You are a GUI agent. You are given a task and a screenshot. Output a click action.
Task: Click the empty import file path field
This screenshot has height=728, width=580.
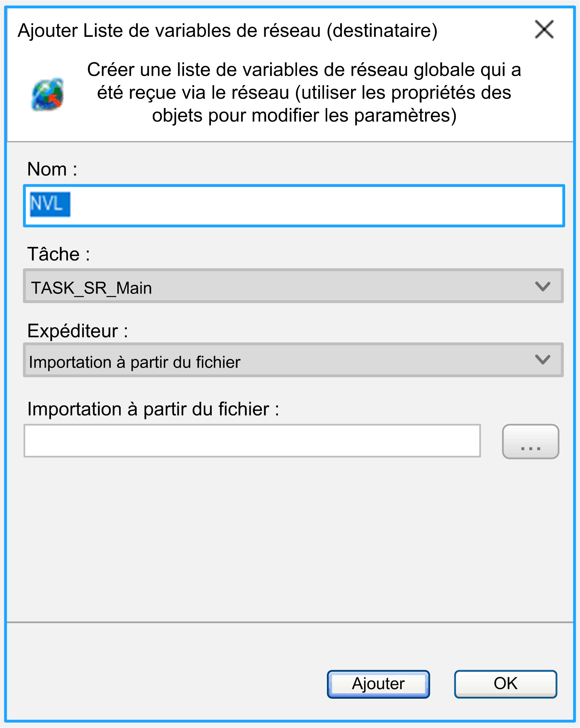click(252, 441)
